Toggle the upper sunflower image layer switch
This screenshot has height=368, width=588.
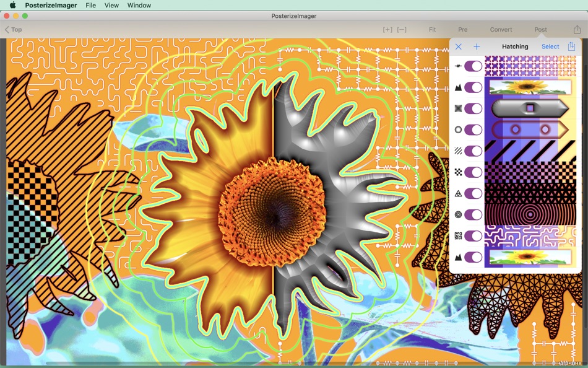[x=473, y=87]
